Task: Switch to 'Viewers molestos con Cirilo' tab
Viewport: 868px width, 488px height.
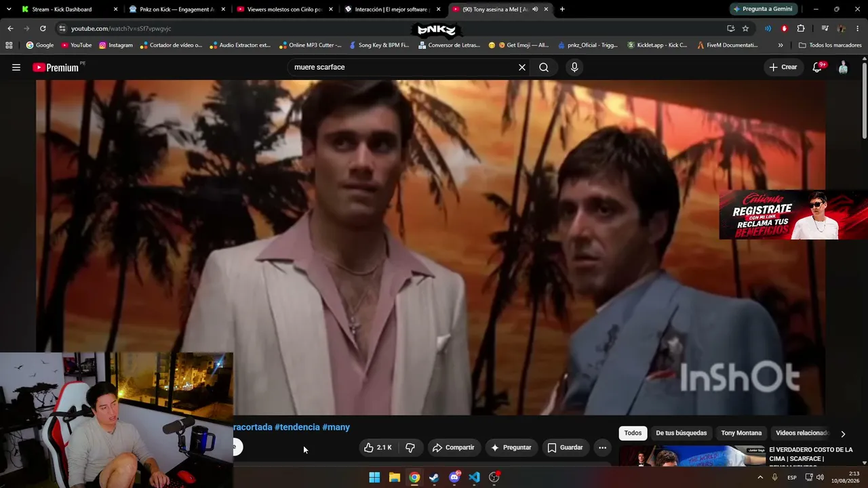Action: click(284, 9)
